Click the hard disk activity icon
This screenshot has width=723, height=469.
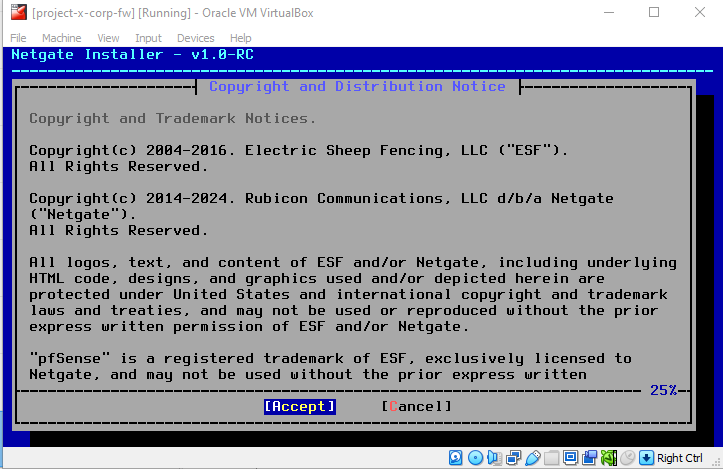456,458
